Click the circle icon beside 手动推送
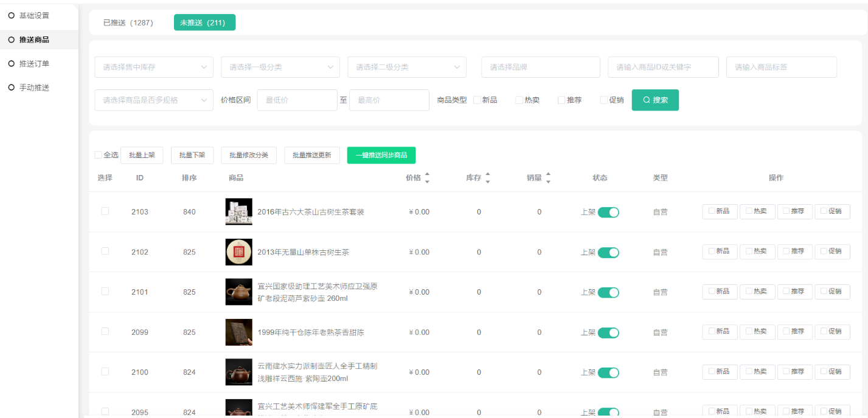Image resolution: width=868 pixels, height=418 pixels. click(x=11, y=87)
